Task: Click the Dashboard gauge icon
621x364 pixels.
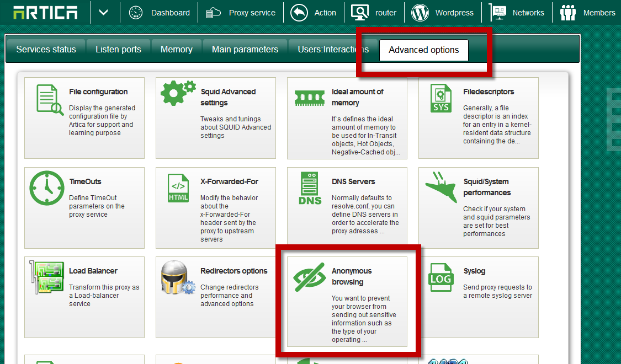Action: 136,13
